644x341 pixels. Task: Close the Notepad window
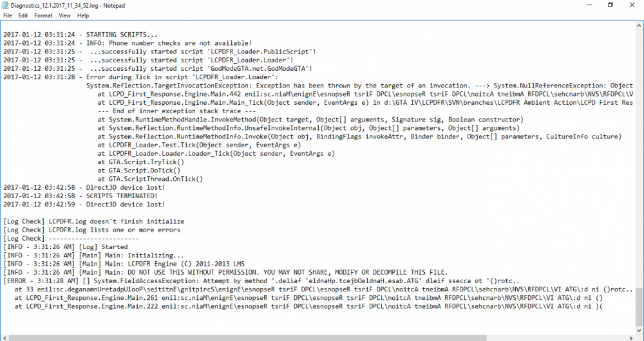pos(632,5)
